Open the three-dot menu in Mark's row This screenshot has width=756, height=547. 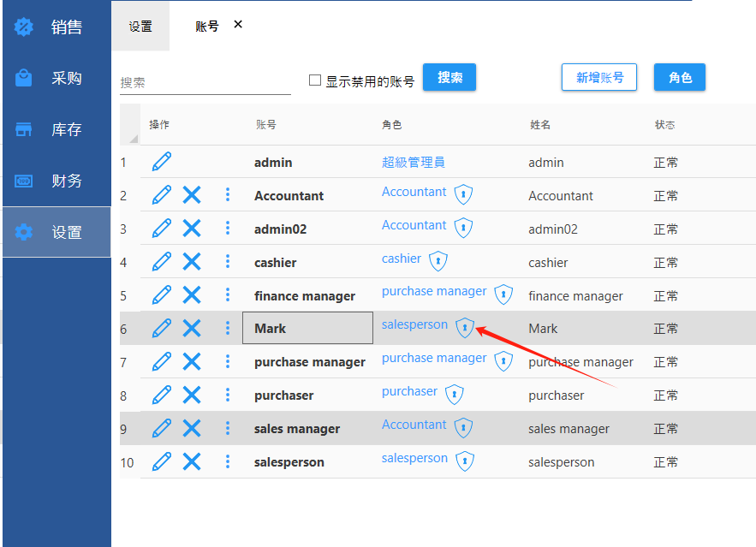(228, 328)
